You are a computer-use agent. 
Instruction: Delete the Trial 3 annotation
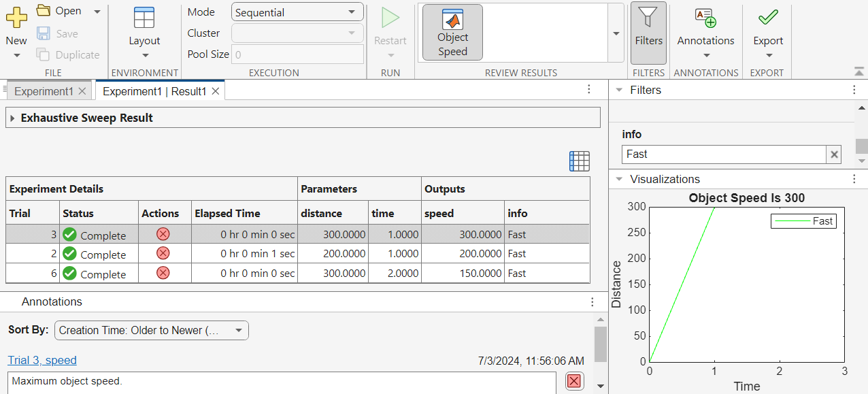click(x=574, y=381)
